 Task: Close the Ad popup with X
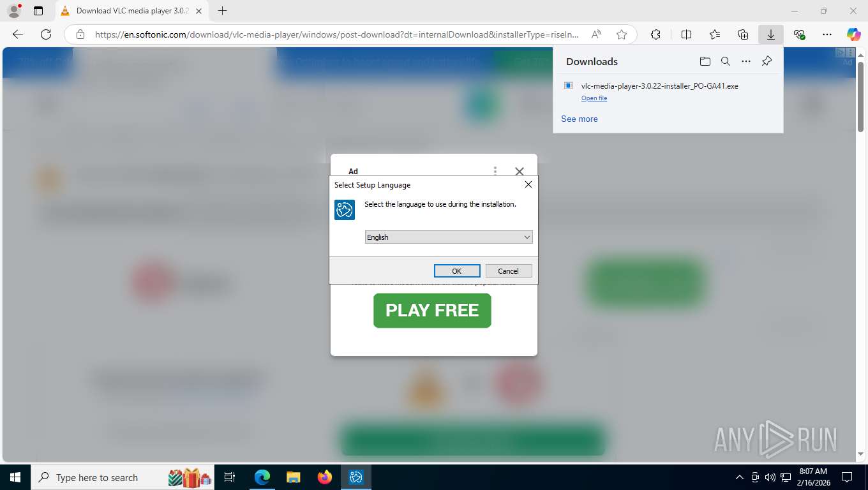click(x=519, y=171)
